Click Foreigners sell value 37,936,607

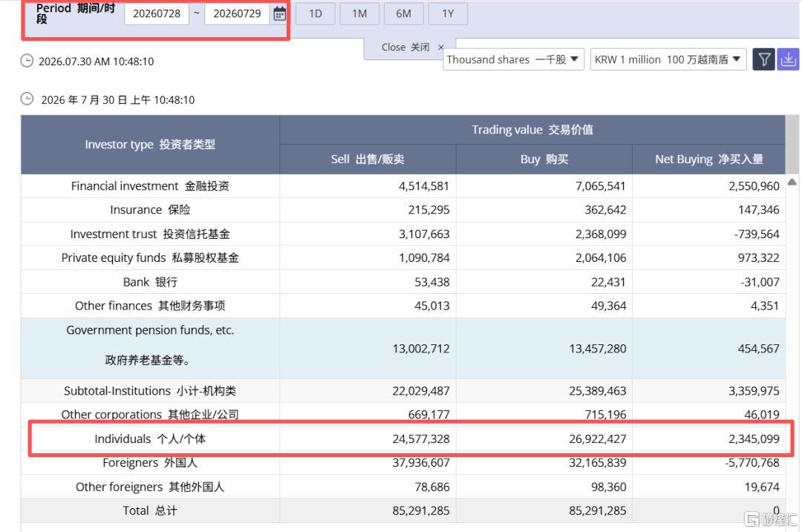pyautogui.click(x=421, y=463)
